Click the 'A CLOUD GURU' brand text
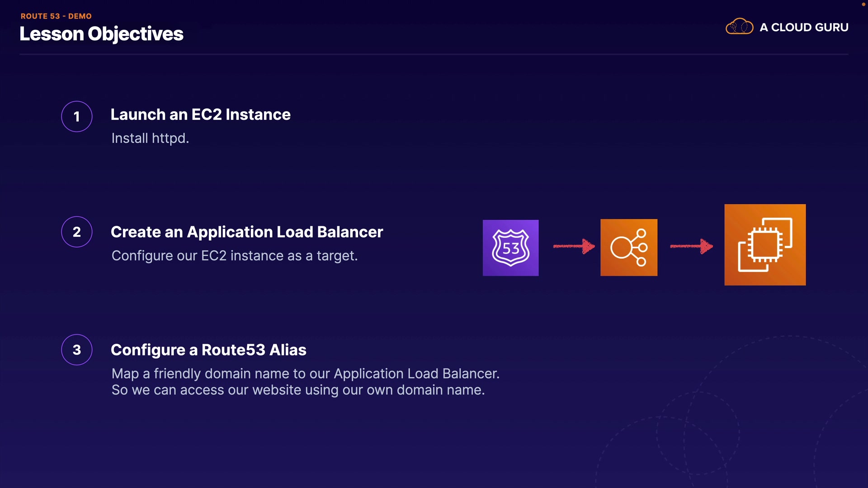868x488 pixels. 803,27
